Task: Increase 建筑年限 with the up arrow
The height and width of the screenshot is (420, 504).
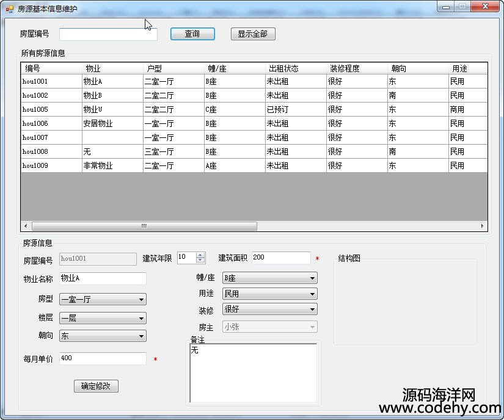Action: 200,255
